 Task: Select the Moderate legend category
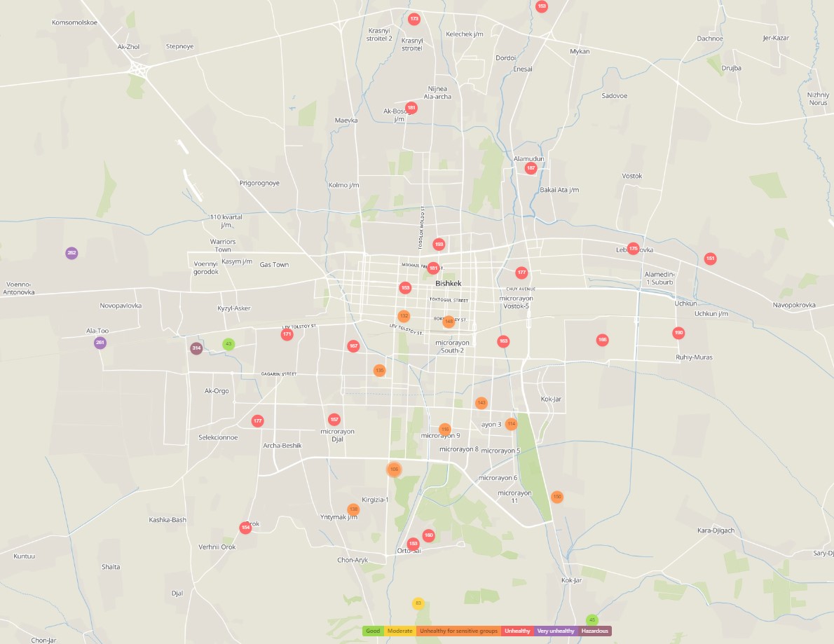coord(400,631)
